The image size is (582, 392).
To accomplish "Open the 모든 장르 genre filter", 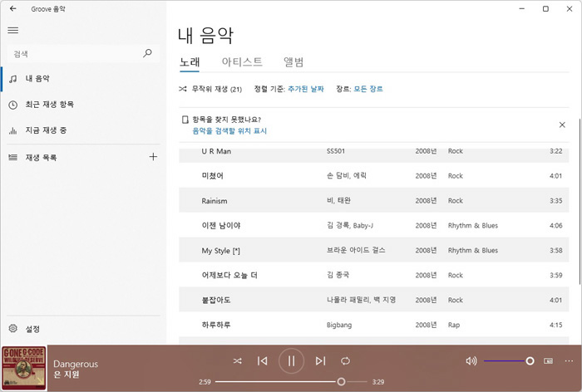I will (368, 89).
